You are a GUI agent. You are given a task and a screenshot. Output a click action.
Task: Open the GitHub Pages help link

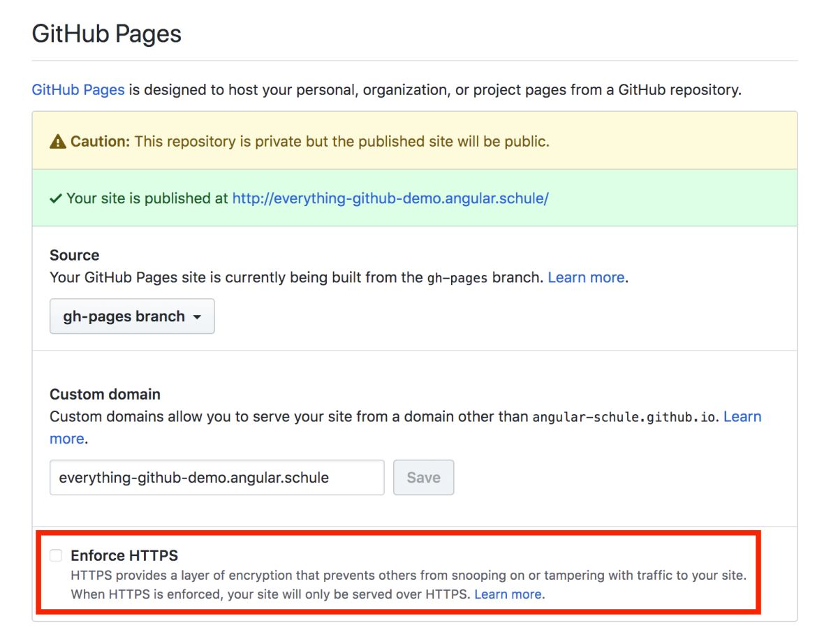click(78, 90)
